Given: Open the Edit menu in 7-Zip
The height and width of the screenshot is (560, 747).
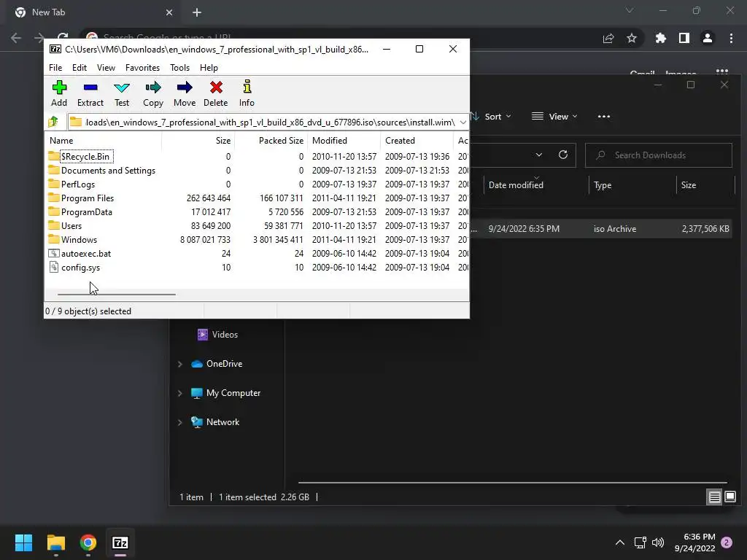Looking at the screenshot, I should click(x=79, y=68).
